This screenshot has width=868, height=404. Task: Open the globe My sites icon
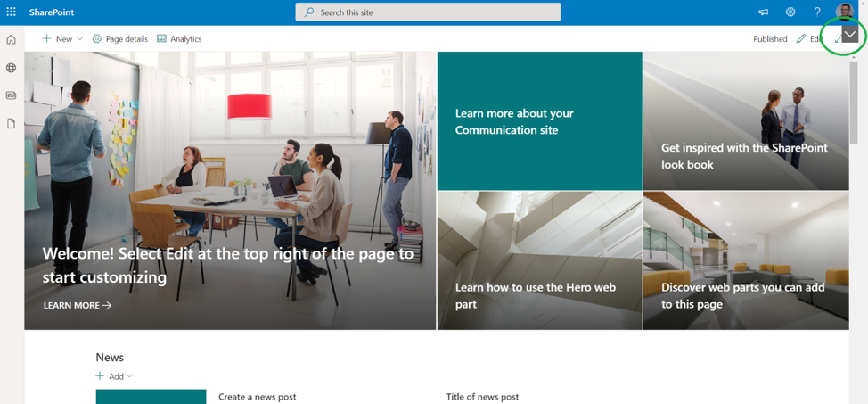[x=11, y=68]
